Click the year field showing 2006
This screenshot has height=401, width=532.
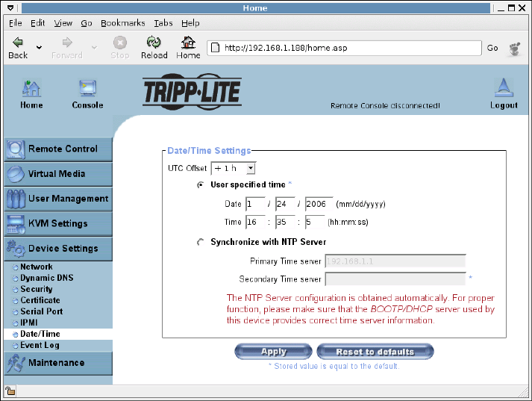[x=319, y=204]
